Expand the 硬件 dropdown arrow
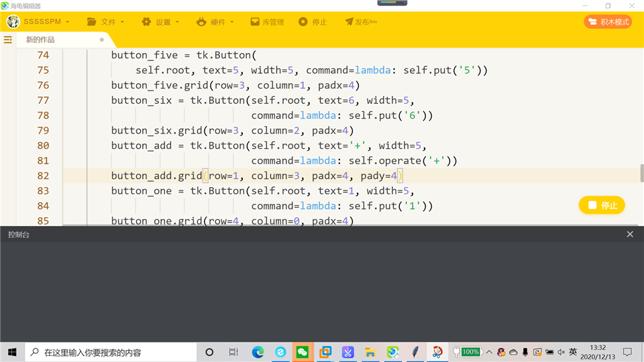The height and width of the screenshot is (362, 644). (231, 22)
